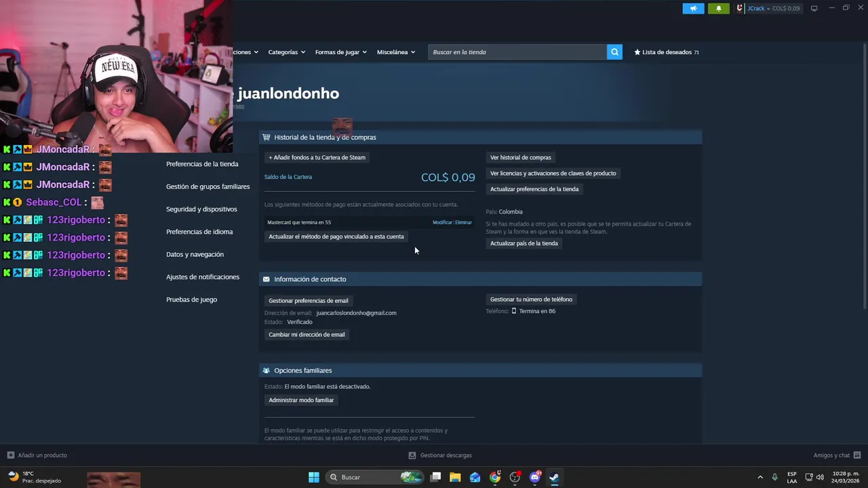Open the volume and network tray icons
868x488 pixels.
tap(814, 477)
